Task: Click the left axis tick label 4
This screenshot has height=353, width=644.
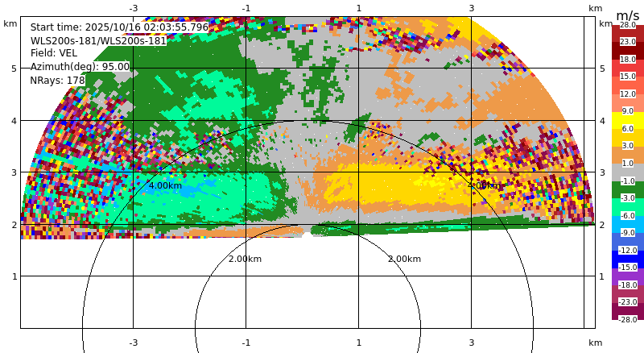Action: (x=14, y=121)
